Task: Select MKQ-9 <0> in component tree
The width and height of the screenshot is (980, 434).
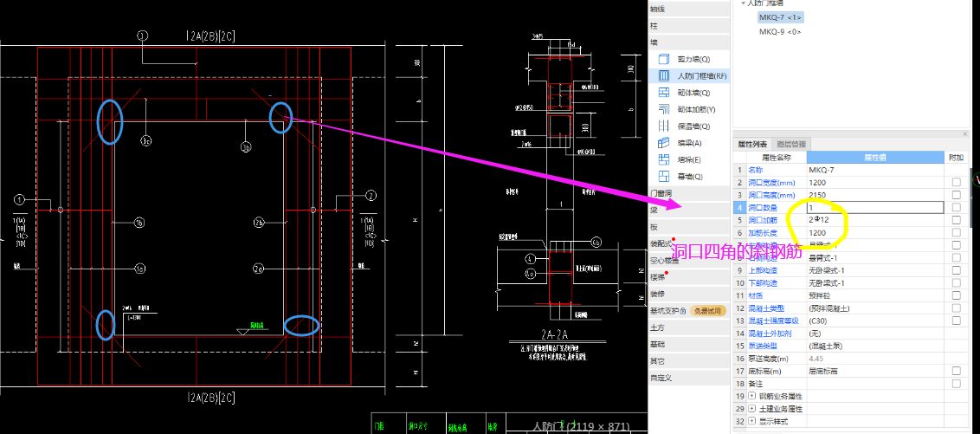Action: pos(780,32)
